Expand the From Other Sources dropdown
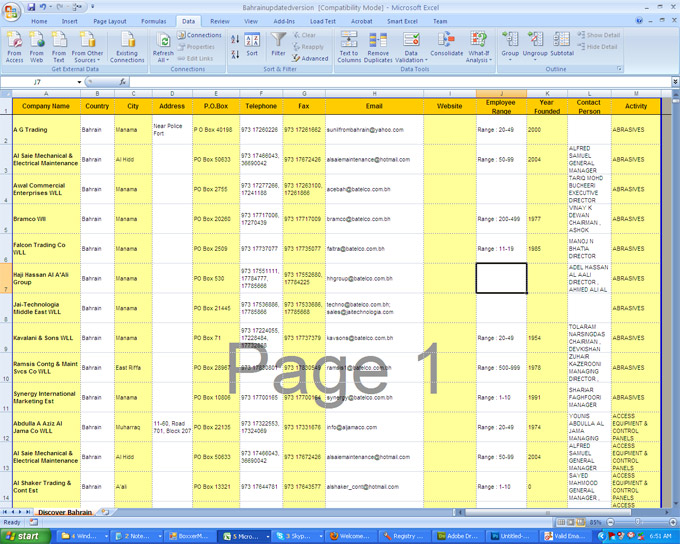This screenshot has height=544, width=680. pyautogui.click(x=88, y=56)
